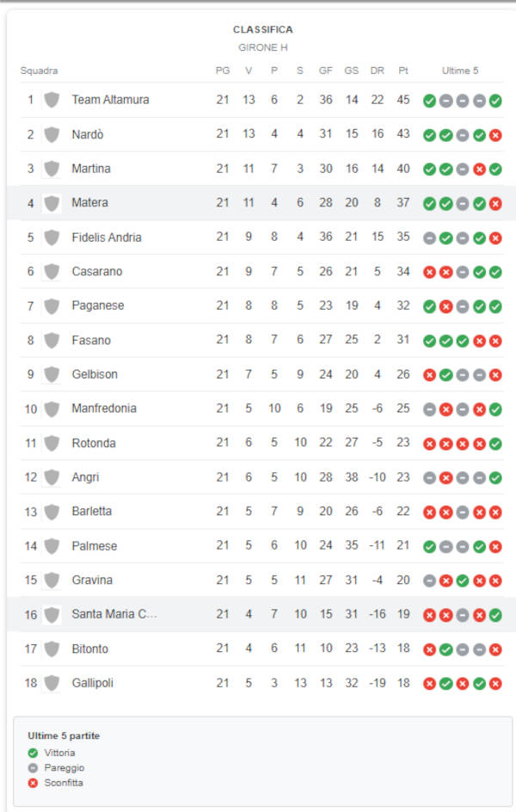
Task: Open the Paganese team page
Action: coord(98,305)
